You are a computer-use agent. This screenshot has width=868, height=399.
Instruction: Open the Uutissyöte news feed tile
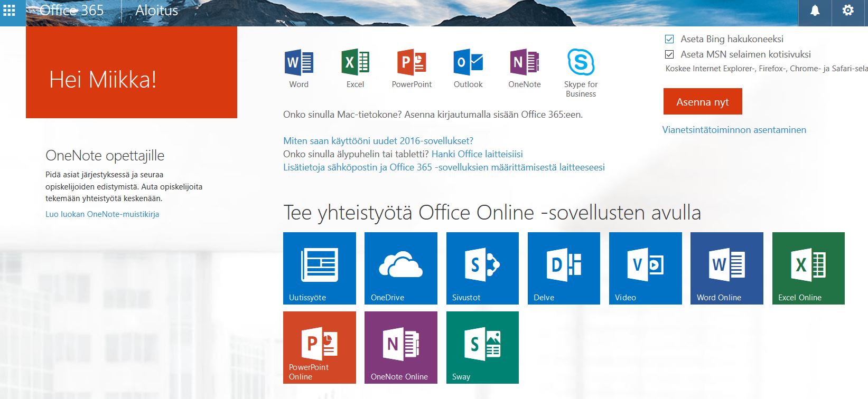point(319,268)
